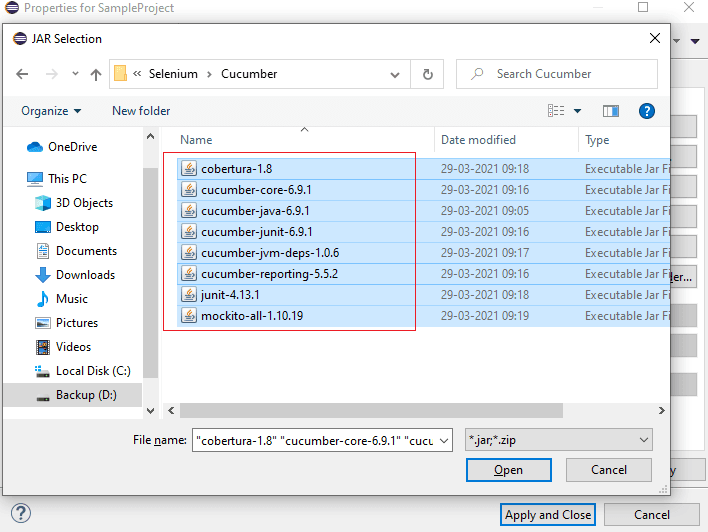The height and width of the screenshot is (532, 708).
Task: Select the cobertura-1.8 jar file
Action: point(236,168)
